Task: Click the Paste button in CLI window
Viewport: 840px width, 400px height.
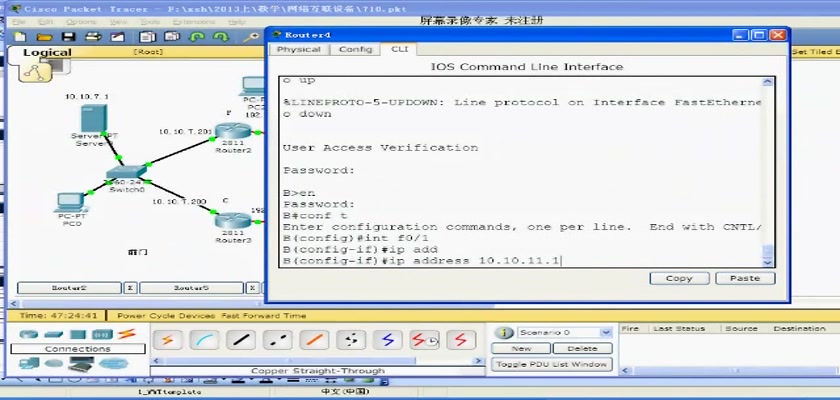Action: pyautogui.click(x=745, y=278)
